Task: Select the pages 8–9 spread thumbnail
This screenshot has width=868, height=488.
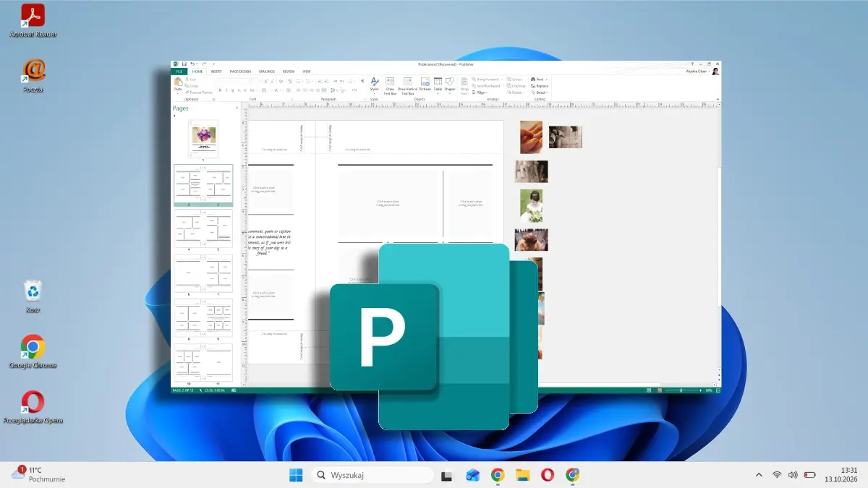Action: pos(203,318)
